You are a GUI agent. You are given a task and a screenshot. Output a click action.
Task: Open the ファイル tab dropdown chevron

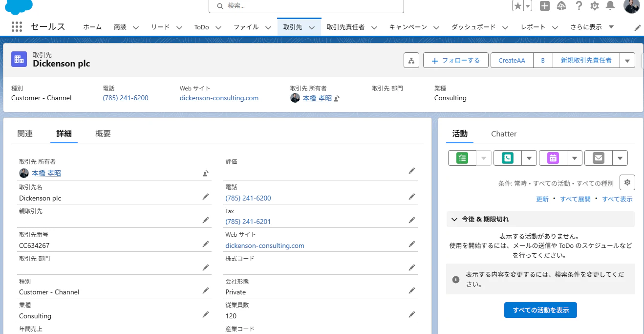268,27
